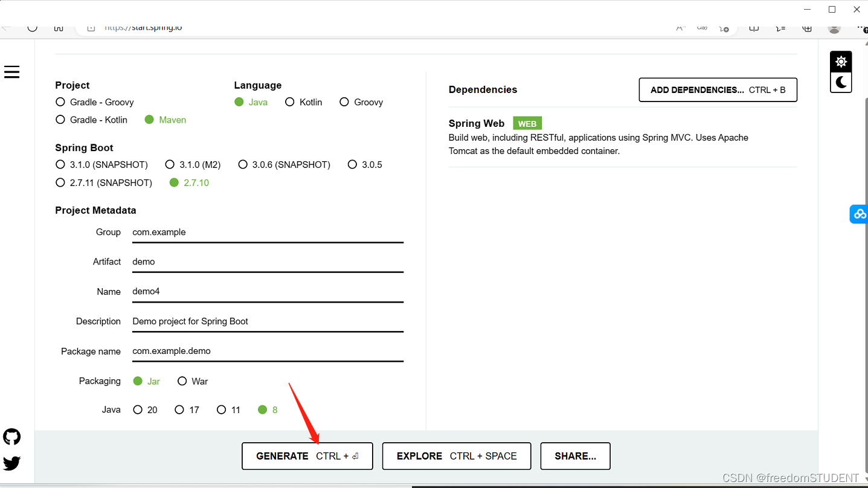Select Spring Boot 2.7.10
Screen dimensions: 868x488
click(x=189, y=182)
